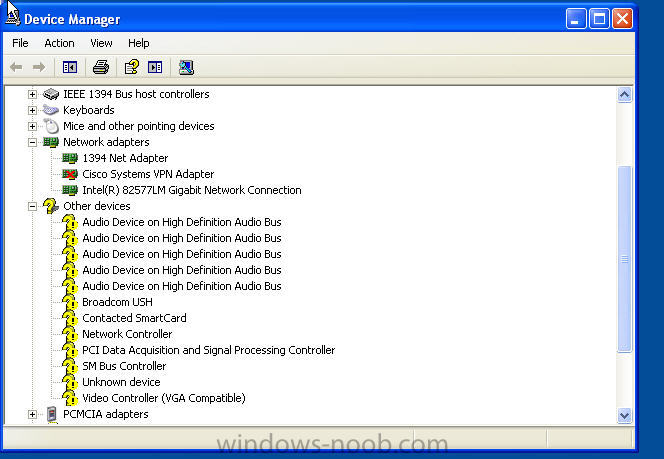Click the disabled Cisco Systems VPN Adapter icon
664x459 pixels.
coord(70,174)
